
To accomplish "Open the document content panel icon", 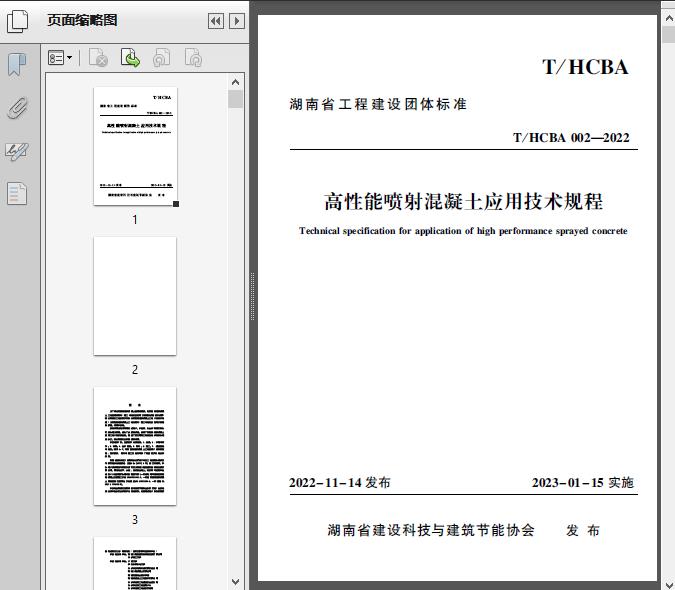I will tap(17, 194).
